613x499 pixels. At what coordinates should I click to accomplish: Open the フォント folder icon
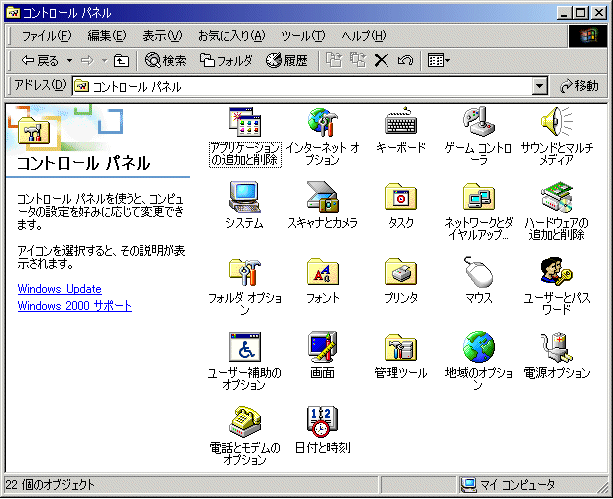323,272
